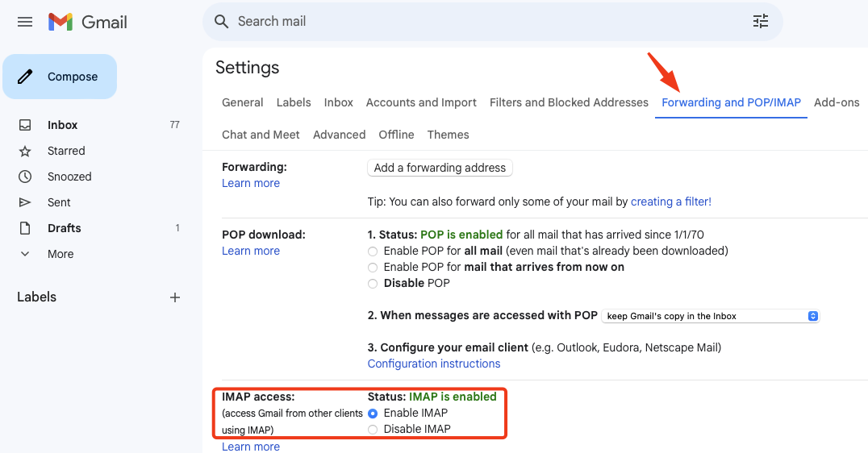Open Snoozed via clock icon
This screenshot has width=868, height=453.
point(25,177)
